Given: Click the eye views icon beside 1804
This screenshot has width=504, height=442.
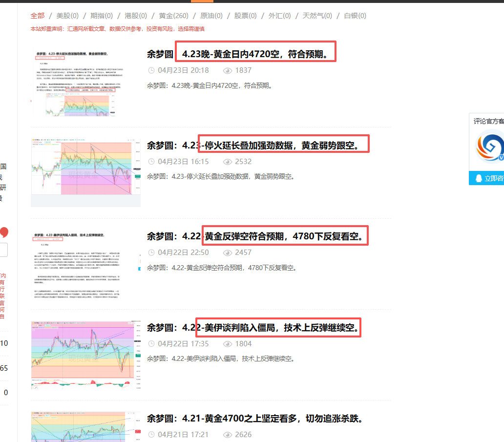Looking at the screenshot, I should pyautogui.click(x=228, y=344).
